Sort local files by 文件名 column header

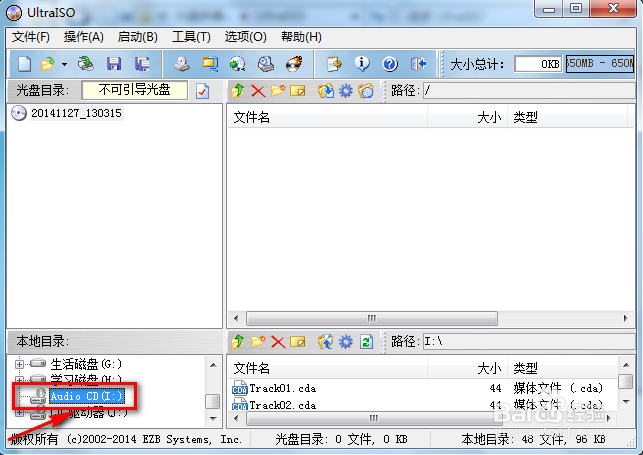(327, 368)
